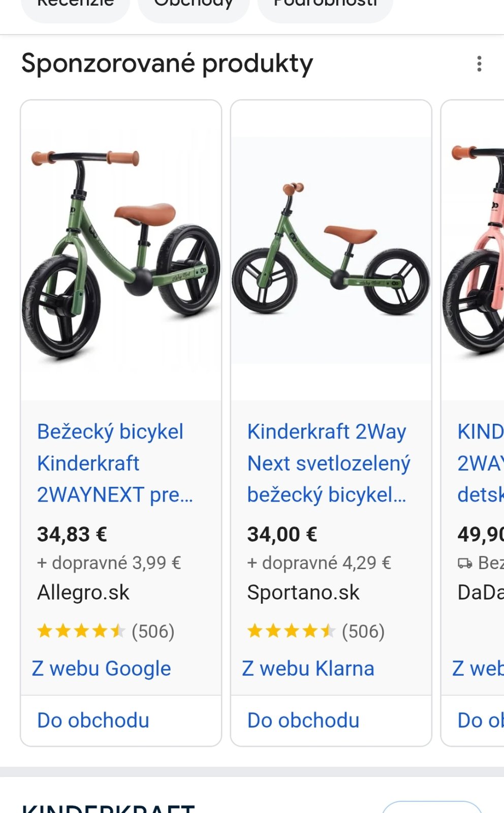Switch to the Obchody tab
The width and height of the screenshot is (504, 813).
point(194,6)
